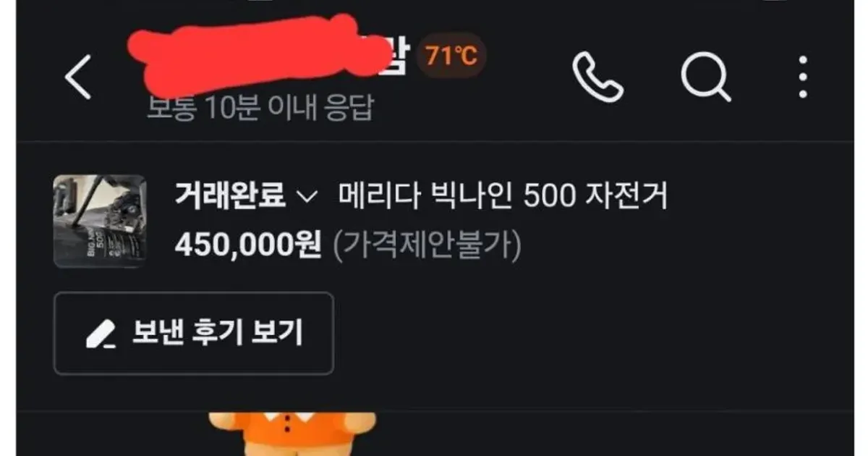Viewport: 868px width, 456px height.
Task: Go back using the left arrow
Action: pos(78,77)
